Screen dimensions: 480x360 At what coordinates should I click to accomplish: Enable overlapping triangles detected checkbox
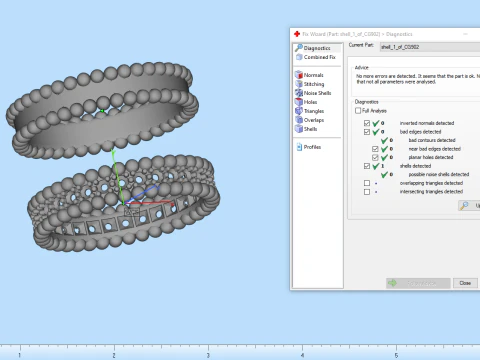coord(367,183)
